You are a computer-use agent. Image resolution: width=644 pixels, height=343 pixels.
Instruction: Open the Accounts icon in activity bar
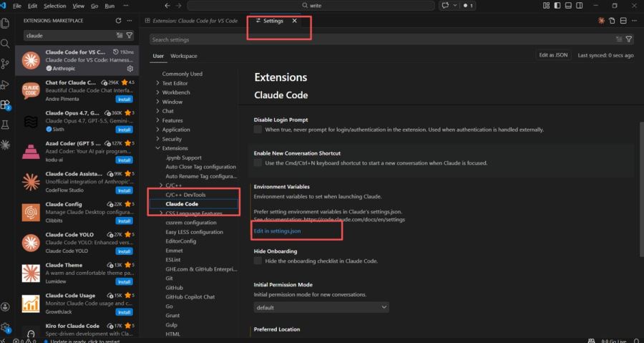(5, 306)
